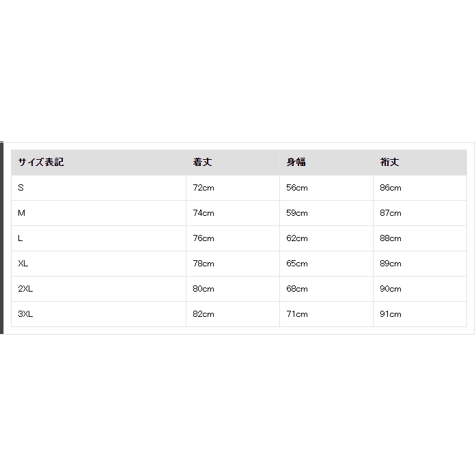Click the 91cm sleeve length cell
Image resolution: width=476 pixels, height=476 pixels.
391,314
